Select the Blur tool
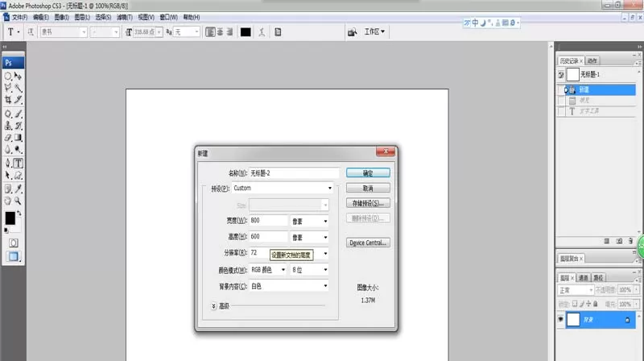Image resolution: width=644 pixels, height=361 pixels. click(x=8, y=150)
